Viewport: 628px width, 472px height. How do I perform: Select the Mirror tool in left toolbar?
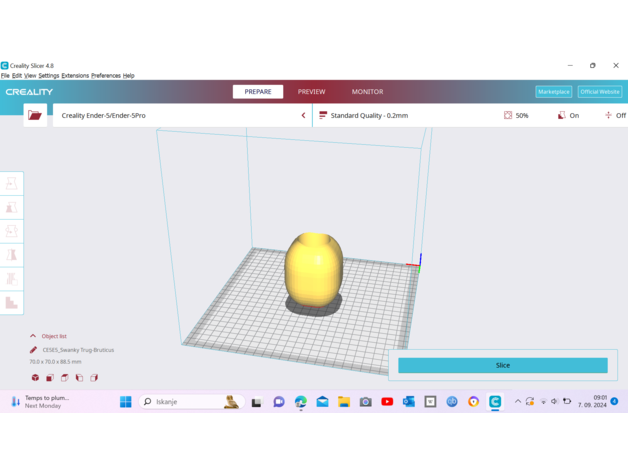(x=11, y=255)
